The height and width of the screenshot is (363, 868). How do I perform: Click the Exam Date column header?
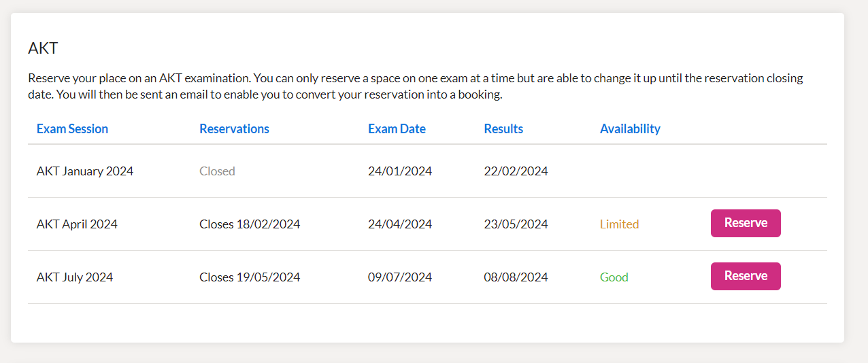(x=397, y=129)
